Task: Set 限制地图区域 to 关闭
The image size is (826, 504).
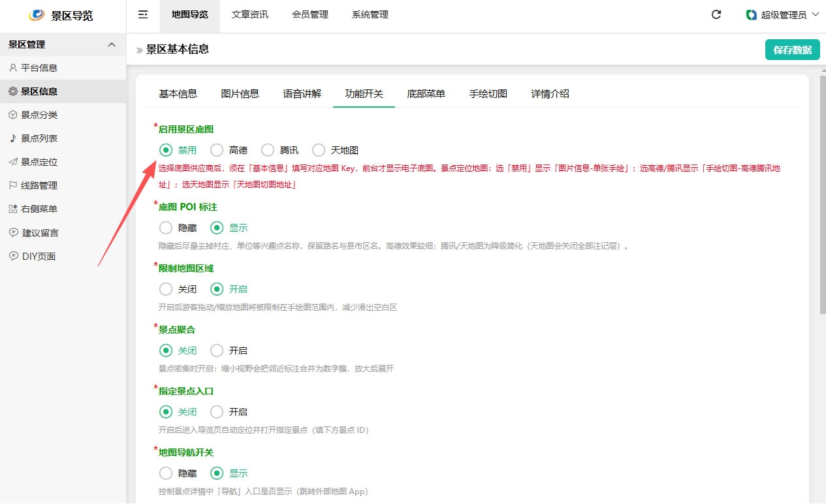Action: 166,289
